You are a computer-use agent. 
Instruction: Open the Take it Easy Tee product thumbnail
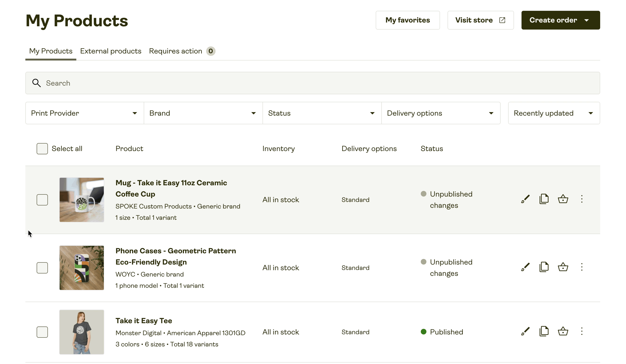pyautogui.click(x=81, y=332)
